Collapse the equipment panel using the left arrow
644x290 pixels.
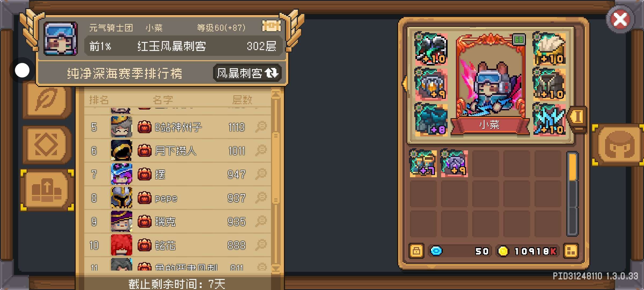(x=404, y=84)
